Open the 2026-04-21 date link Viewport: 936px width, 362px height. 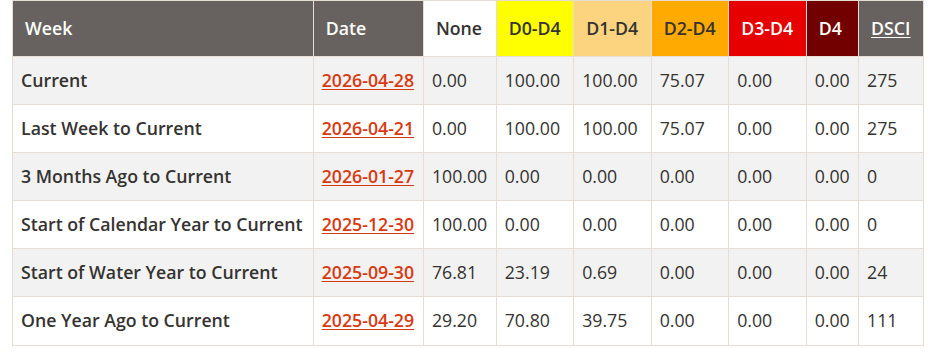[x=368, y=128]
